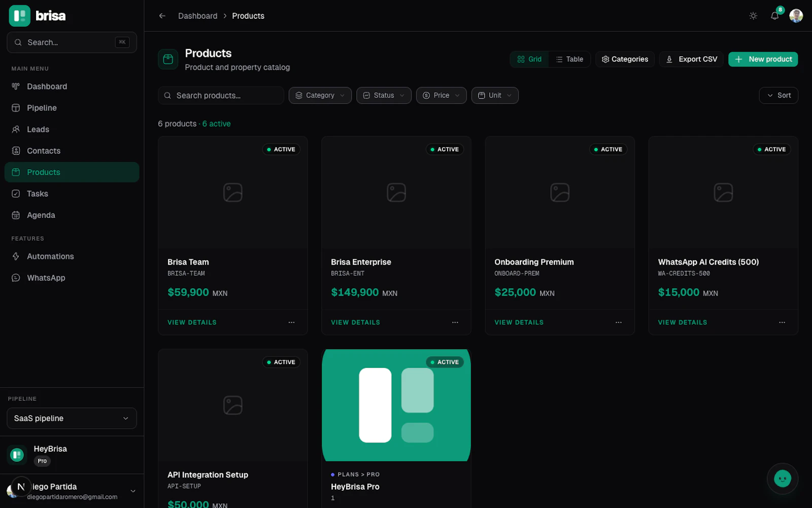Click the HeyBrisa workspace logo icon

tap(17, 455)
